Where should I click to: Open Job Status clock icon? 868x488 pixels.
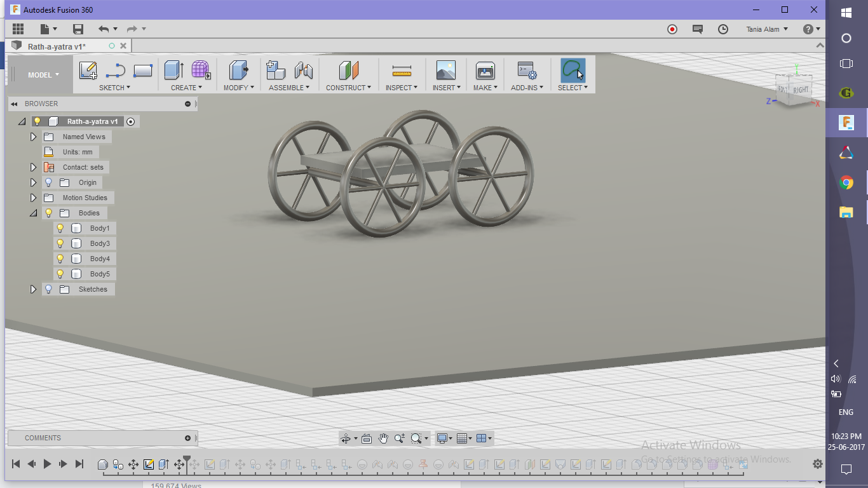pyautogui.click(x=723, y=29)
